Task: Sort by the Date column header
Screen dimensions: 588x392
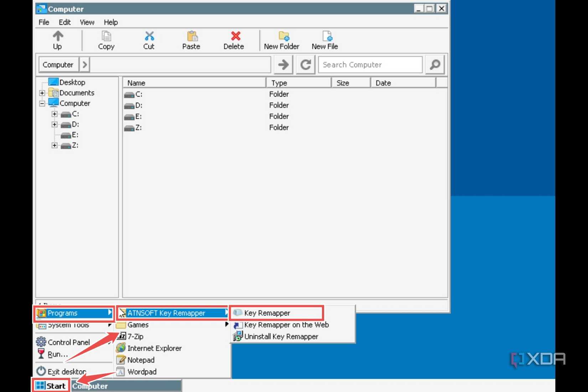Action: click(403, 83)
